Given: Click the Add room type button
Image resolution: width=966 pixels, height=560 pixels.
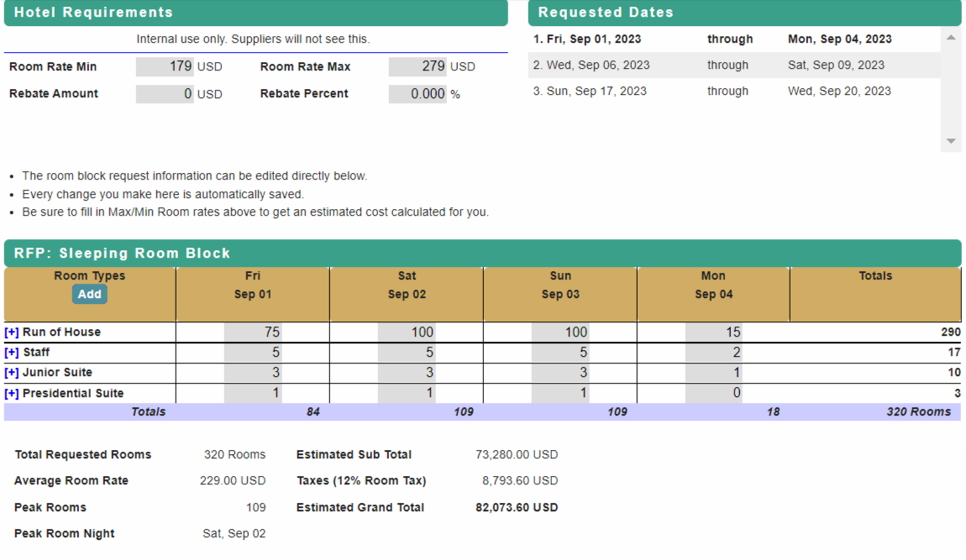Looking at the screenshot, I should click(90, 295).
